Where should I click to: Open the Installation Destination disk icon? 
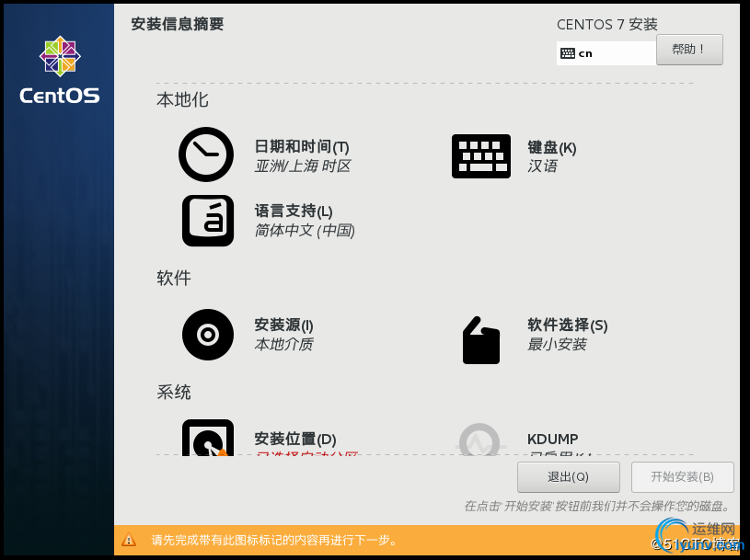click(208, 437)
